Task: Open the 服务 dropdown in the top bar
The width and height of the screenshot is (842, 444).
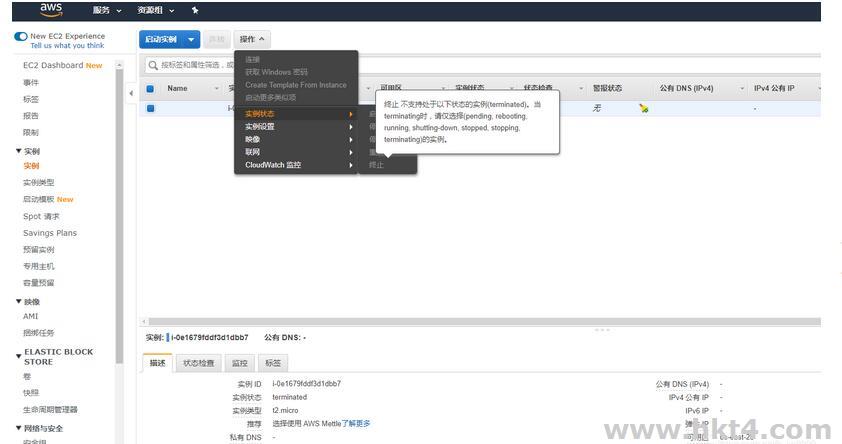Action: (x=107, y=10)
